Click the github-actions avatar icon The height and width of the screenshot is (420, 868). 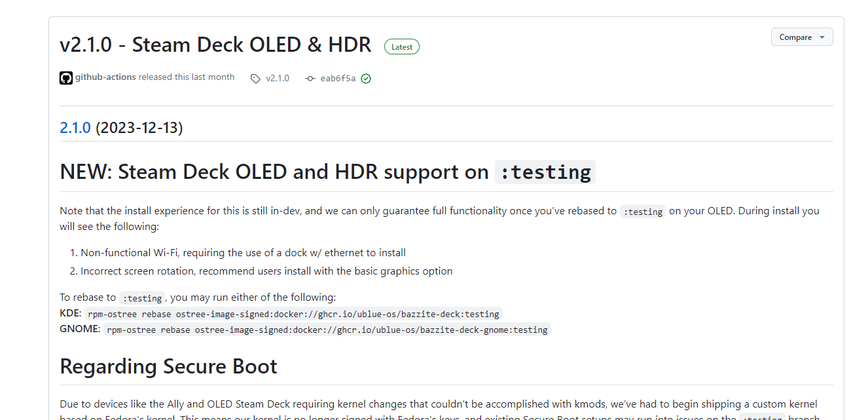tap(66, 78)
